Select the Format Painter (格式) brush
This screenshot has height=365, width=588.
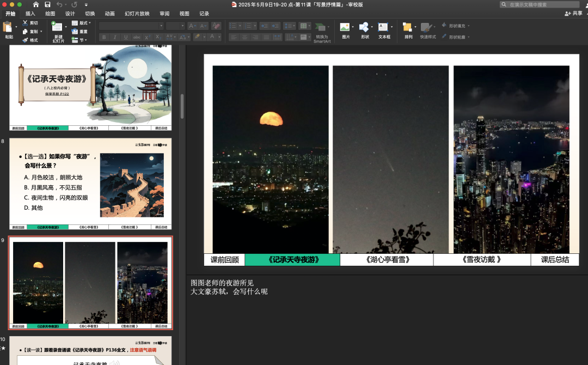pos(30,40)
